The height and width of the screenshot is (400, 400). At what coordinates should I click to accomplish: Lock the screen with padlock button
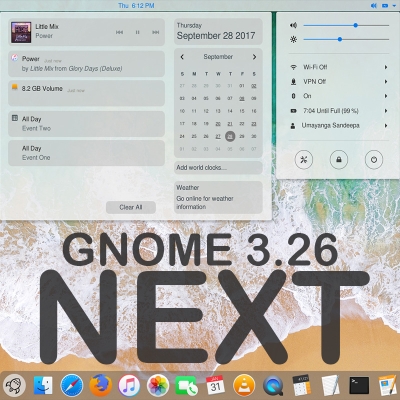[x=339, y=159]
